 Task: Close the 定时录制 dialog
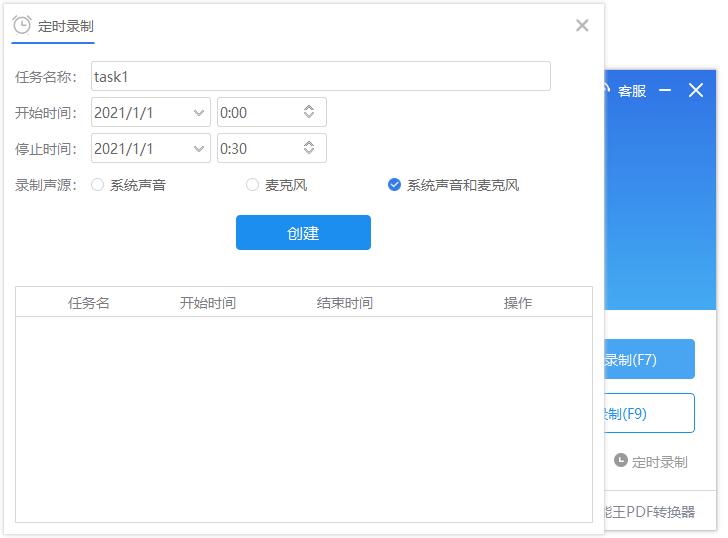(x=582, y=26)
